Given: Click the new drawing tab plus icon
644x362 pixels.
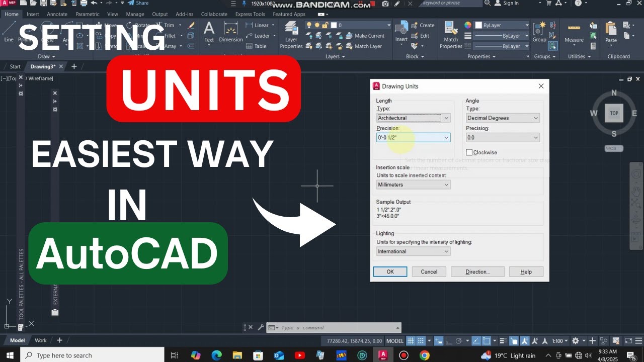Looking at the screenshot, I should [x=74, y=66].
